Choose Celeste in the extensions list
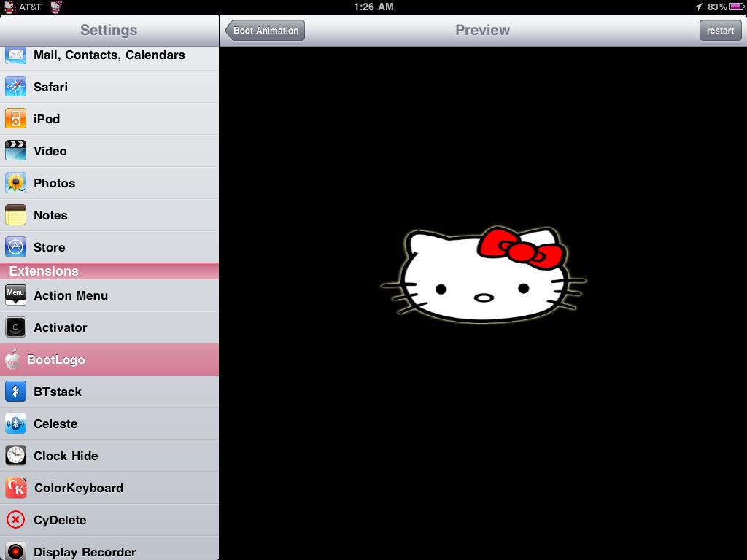The height and width of the screenshot is (560, 747). coord(109,424)
